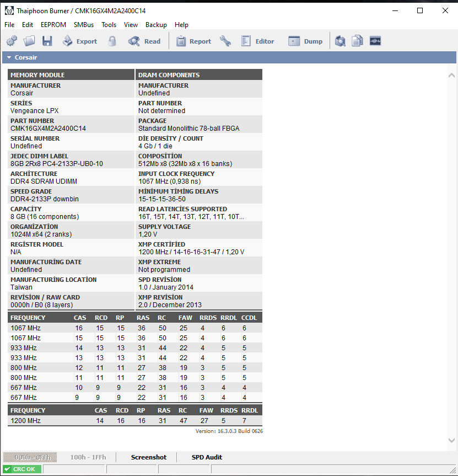
Task: Select the 933 MHz CAS 14 timing row
Action: [x=135, y=348]
